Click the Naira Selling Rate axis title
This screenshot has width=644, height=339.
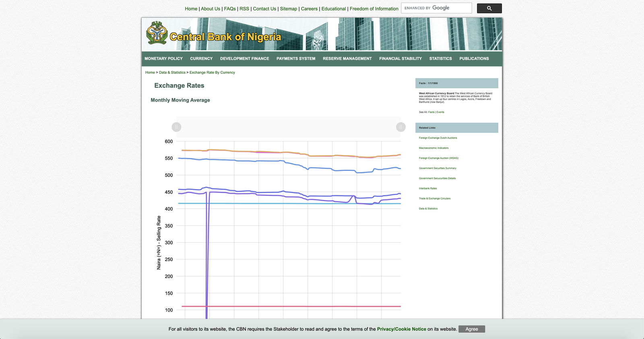159,243
